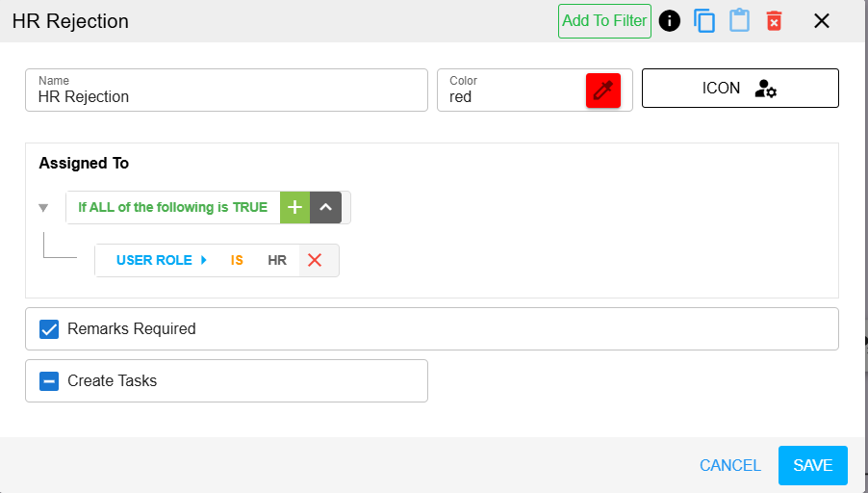
Task: Uncheck Remarks Required checkbox
Action: [x=49, y=329]
